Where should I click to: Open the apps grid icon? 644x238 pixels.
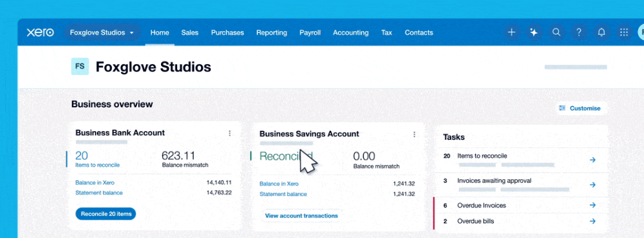[x=624, y=32]
